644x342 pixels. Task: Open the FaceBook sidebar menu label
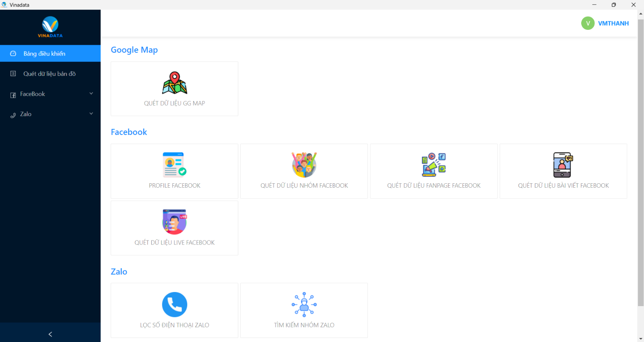tap(33, 94)
